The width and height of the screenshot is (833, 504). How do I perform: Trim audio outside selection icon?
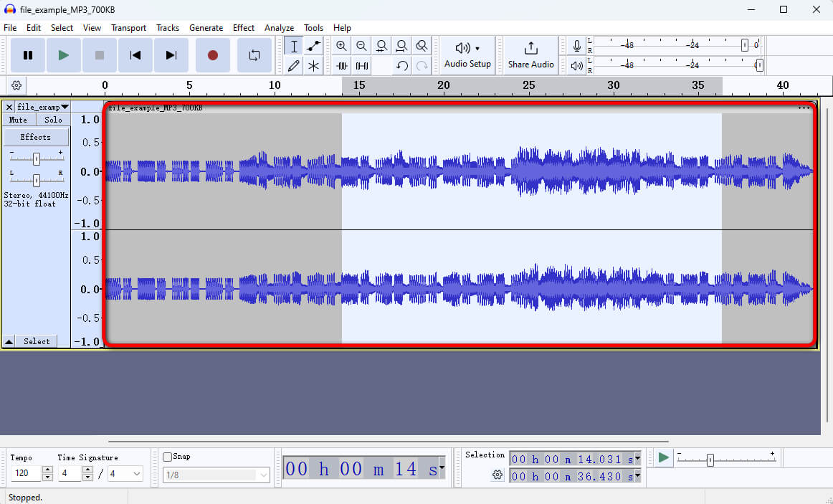click(342, 66)
